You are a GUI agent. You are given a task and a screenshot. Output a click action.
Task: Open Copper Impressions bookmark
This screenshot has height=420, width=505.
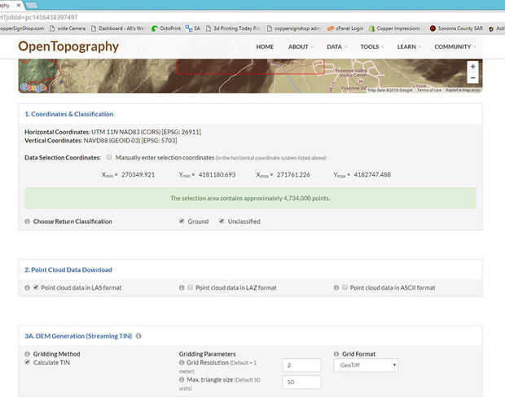coord(394,28)
